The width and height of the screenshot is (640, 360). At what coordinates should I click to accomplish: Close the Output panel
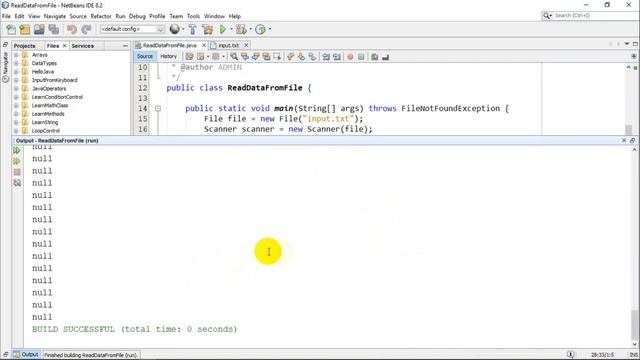(x=624, y=140)
